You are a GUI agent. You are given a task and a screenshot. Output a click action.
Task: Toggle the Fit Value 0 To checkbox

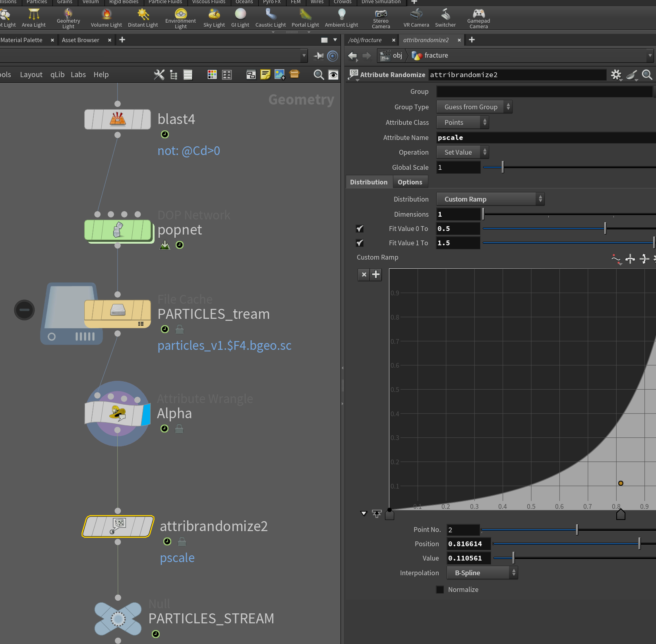(x=360, y=229)
